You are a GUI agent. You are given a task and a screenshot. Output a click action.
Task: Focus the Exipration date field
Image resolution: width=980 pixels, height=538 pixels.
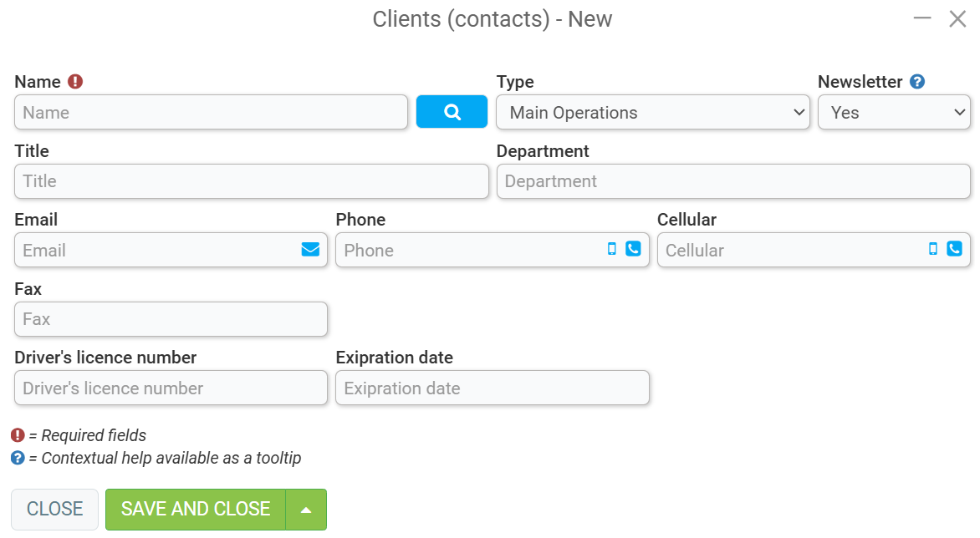493,388
